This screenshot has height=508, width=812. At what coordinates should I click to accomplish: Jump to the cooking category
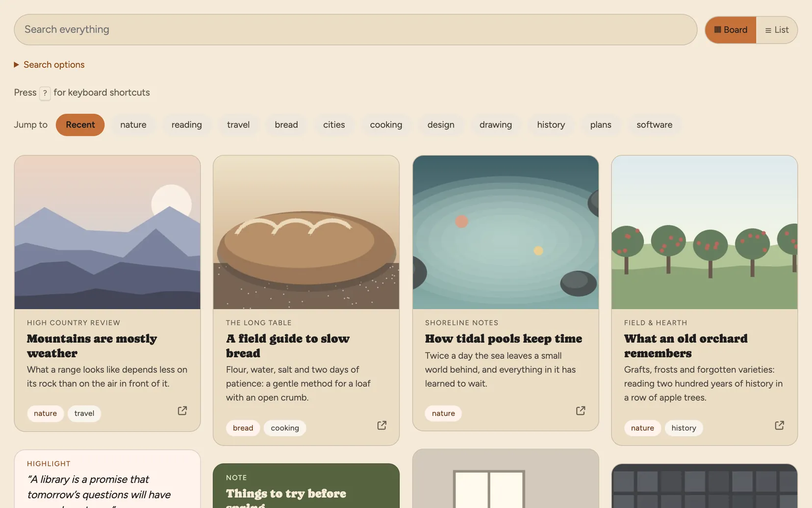coord(386,125)
